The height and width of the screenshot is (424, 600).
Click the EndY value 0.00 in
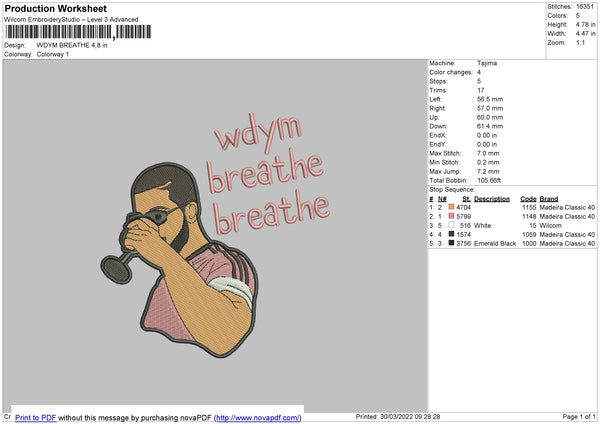[x=487, y=144]
